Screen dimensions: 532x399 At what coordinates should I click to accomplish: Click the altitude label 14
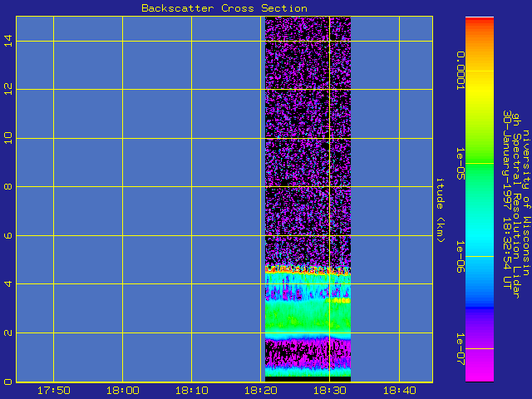click(x=8, y=41)
